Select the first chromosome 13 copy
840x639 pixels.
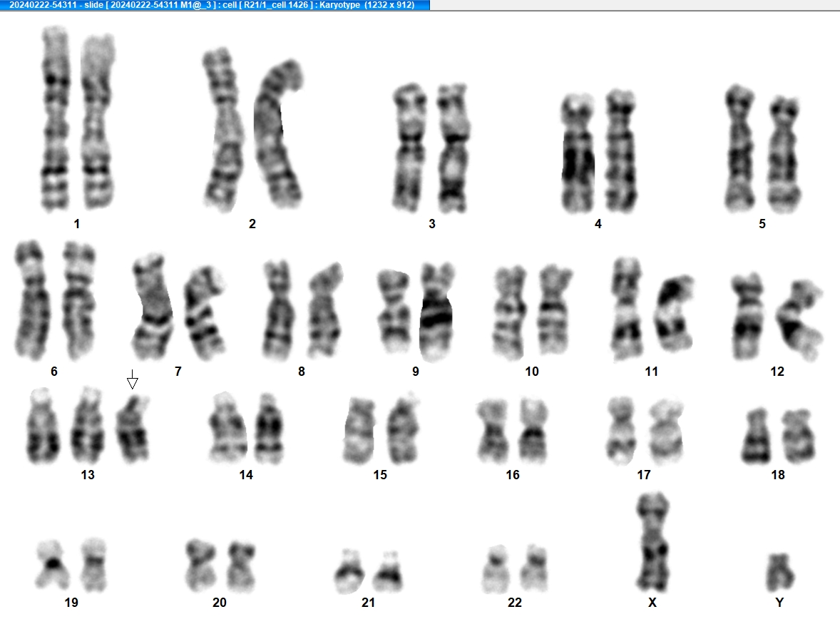point(42,426)
